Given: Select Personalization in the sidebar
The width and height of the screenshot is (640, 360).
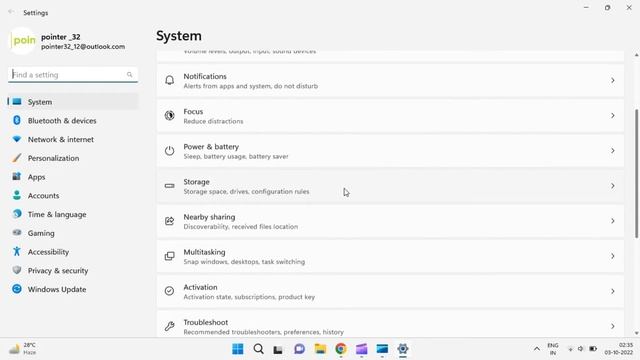Looking at the screenshot, I should point(73,158).
